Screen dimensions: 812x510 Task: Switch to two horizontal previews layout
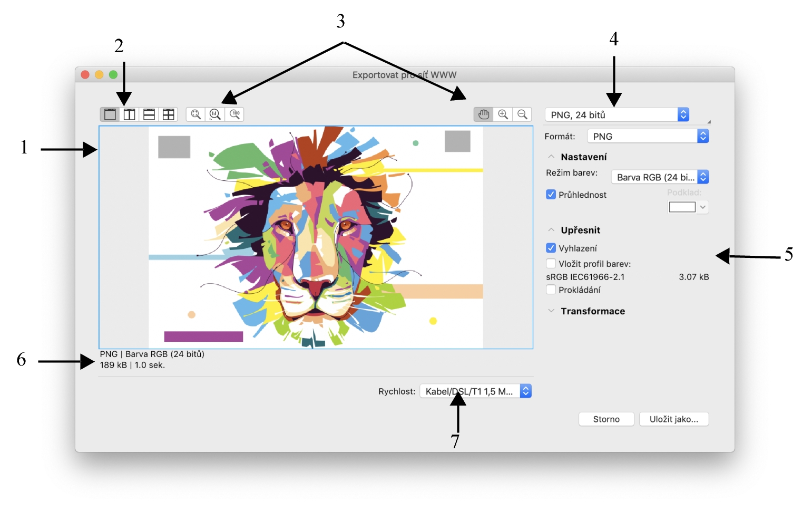149,114
